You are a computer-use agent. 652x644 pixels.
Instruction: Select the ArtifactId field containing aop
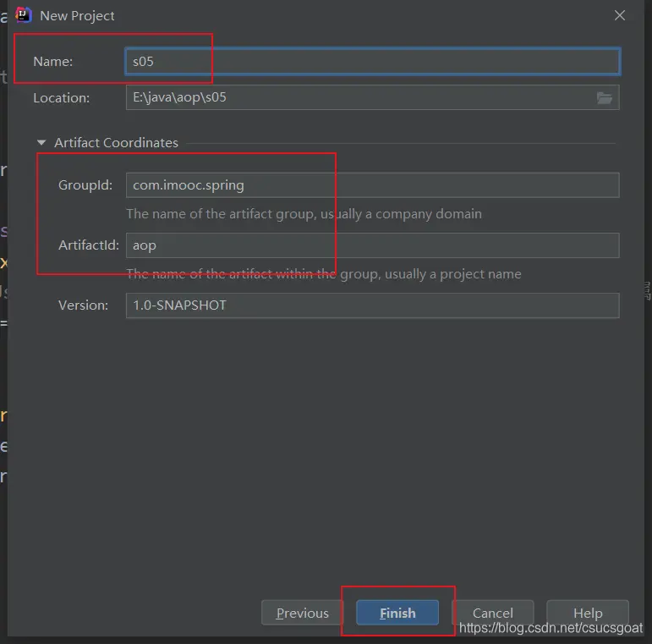(x=372, y=245)
